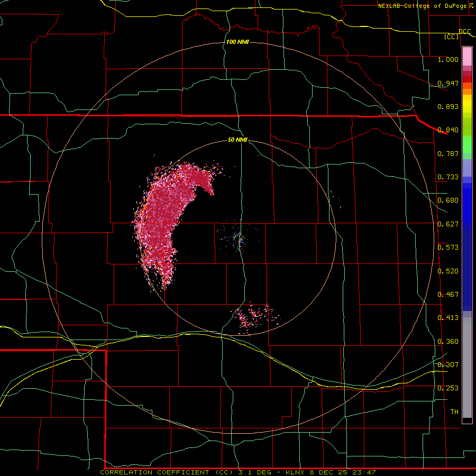476x476 pixels.
Task: Select the 0.573 scale value
Action: (x=448, y=248)
